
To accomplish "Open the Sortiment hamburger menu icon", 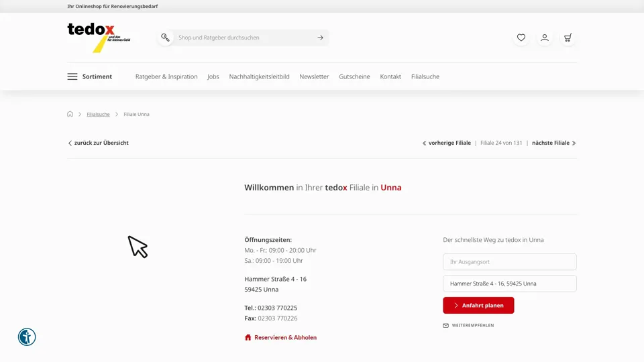I will point(72,76).
